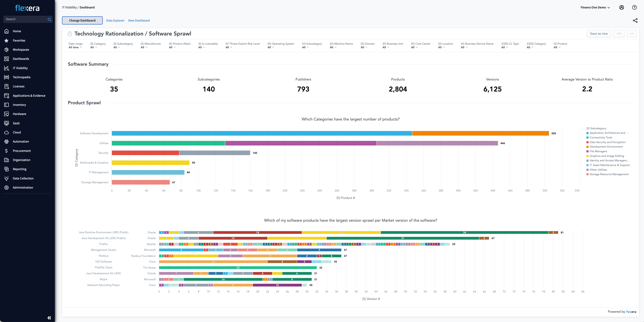
Task: Open the Automation icon
Action: 7,142
